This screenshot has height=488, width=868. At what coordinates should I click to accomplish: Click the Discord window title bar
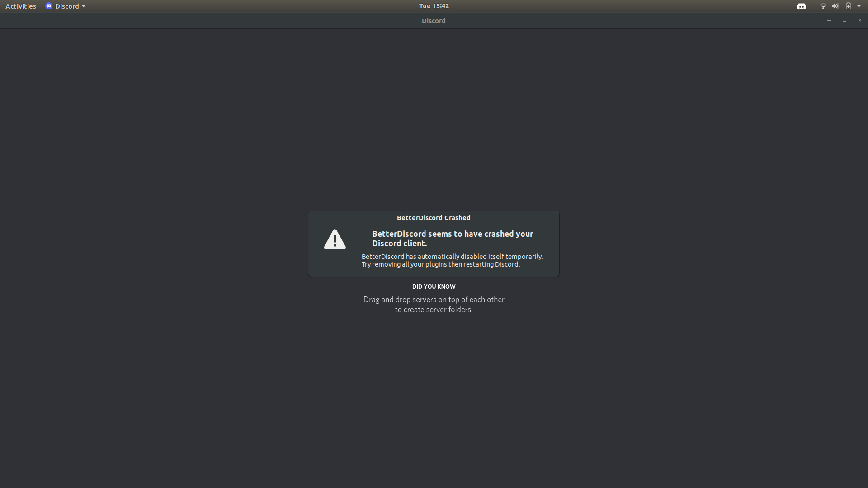(433, 20)
